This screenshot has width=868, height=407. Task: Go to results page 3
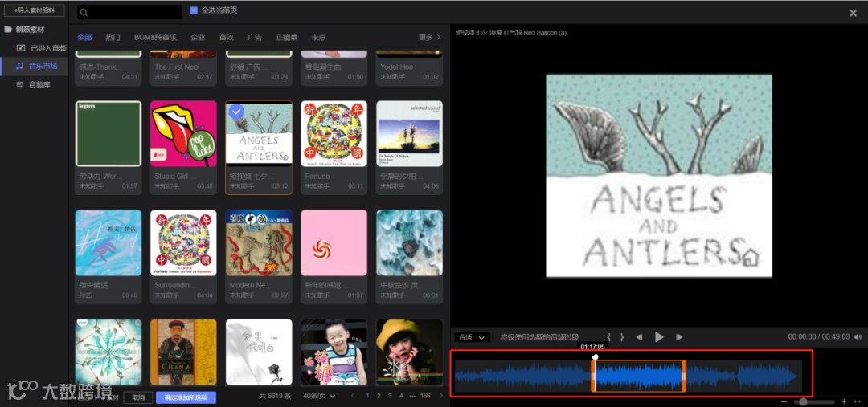tap(390, 396)
